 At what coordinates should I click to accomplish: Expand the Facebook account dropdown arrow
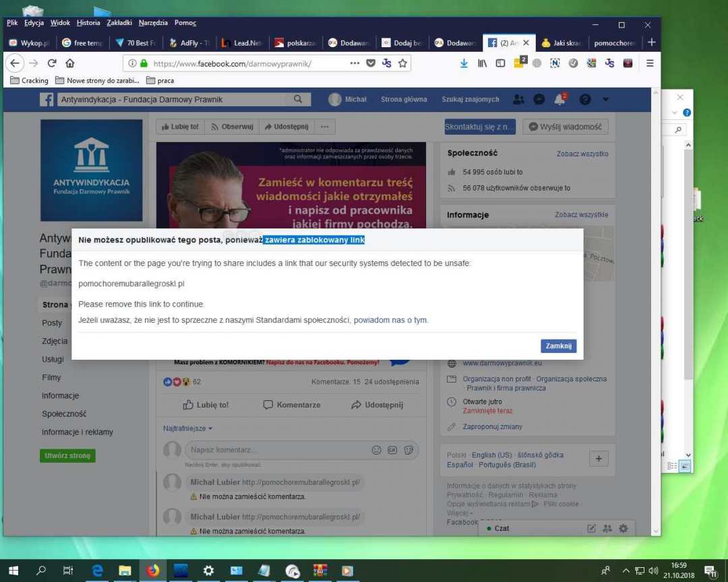click(605, 99)
